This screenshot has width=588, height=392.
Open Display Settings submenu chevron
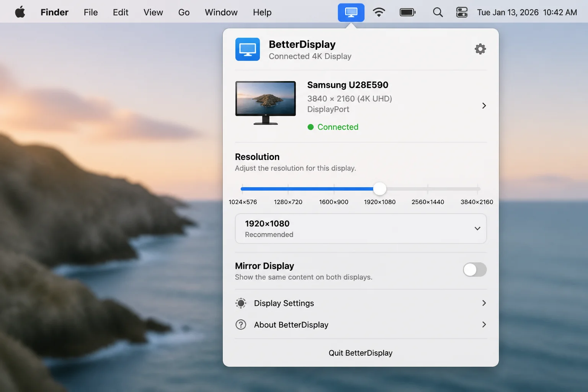[484, 303]
